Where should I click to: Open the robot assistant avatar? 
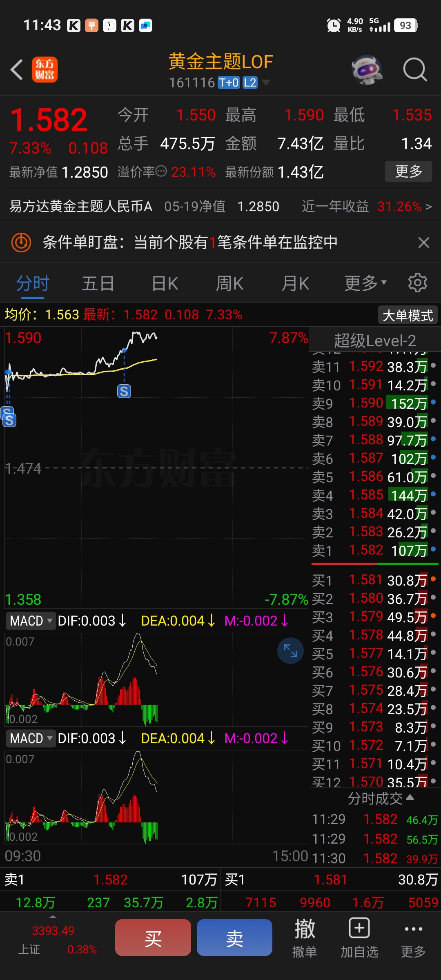pyautogui.click(x=367, y=70)
